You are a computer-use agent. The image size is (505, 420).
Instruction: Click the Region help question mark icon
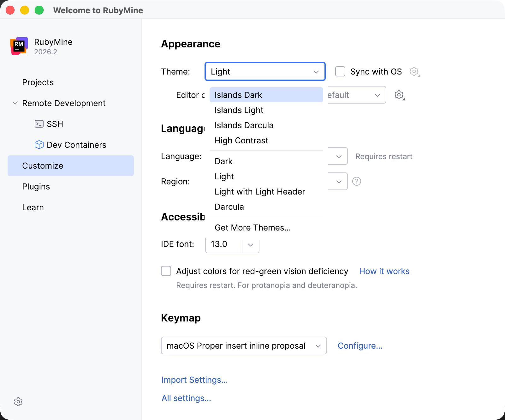[x=357, y=181]
